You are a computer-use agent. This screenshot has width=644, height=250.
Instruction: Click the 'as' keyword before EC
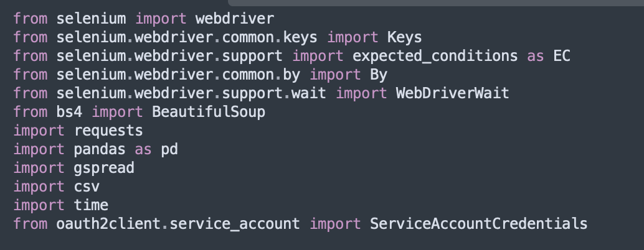[535, 56]
